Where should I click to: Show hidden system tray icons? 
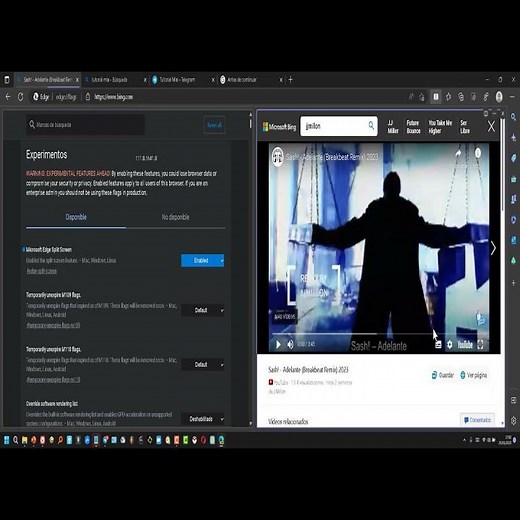464,440
